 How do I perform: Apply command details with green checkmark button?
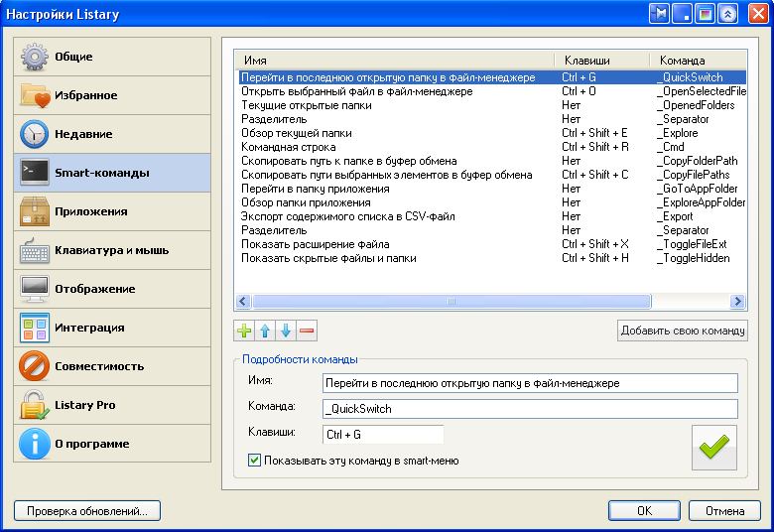tap(714, 448)
